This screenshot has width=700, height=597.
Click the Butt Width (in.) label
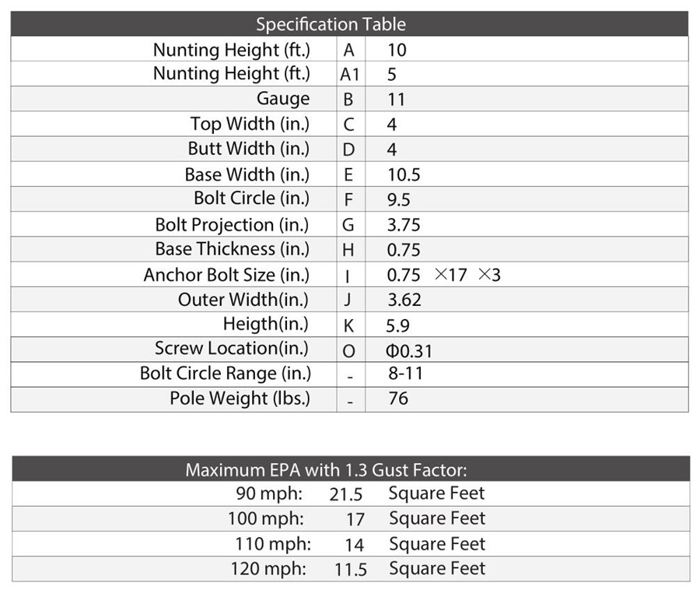click(248, 149)
